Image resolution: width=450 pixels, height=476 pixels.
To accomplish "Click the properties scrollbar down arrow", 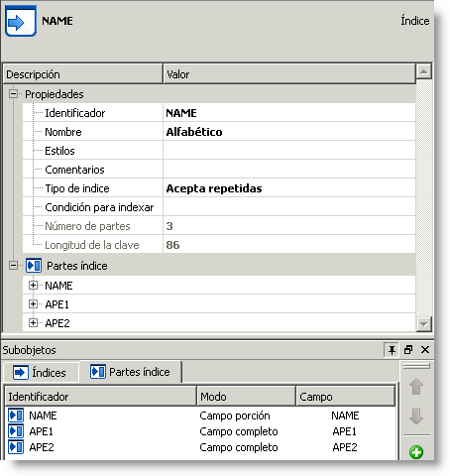I will [424, 324].
